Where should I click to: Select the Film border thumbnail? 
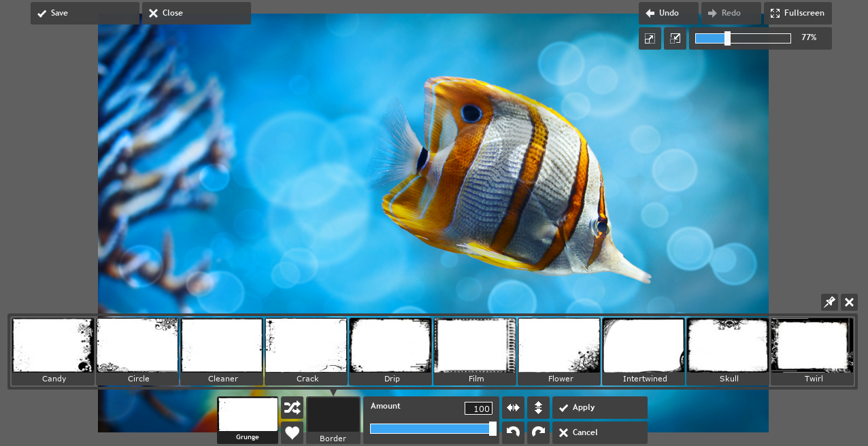click(476, 351)
